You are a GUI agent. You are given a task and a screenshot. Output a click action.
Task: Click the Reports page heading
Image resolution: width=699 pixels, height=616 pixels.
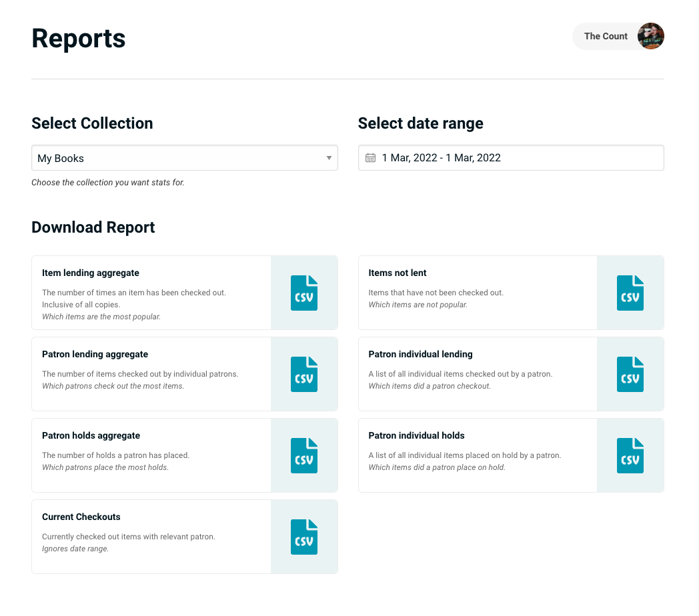(78, 39)
